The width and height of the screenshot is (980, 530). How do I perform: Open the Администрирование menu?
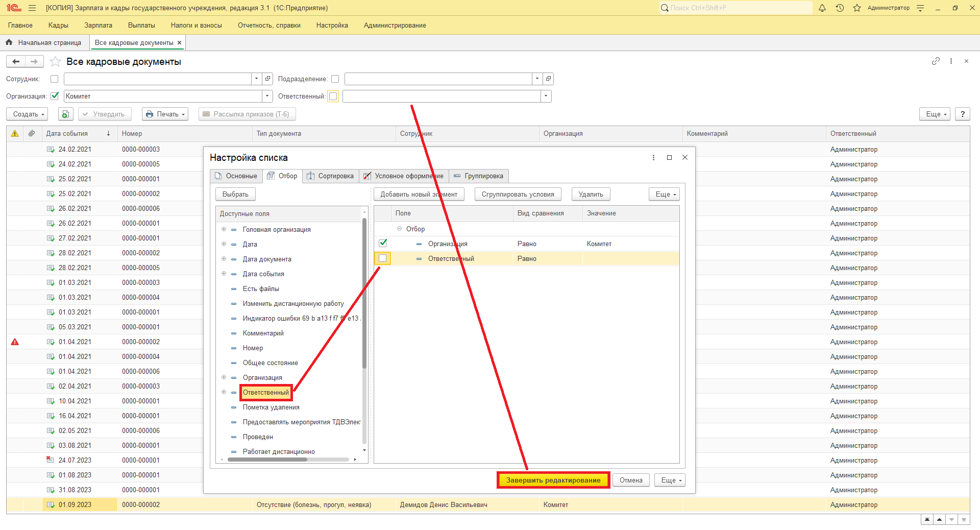(x=395, y=26)
